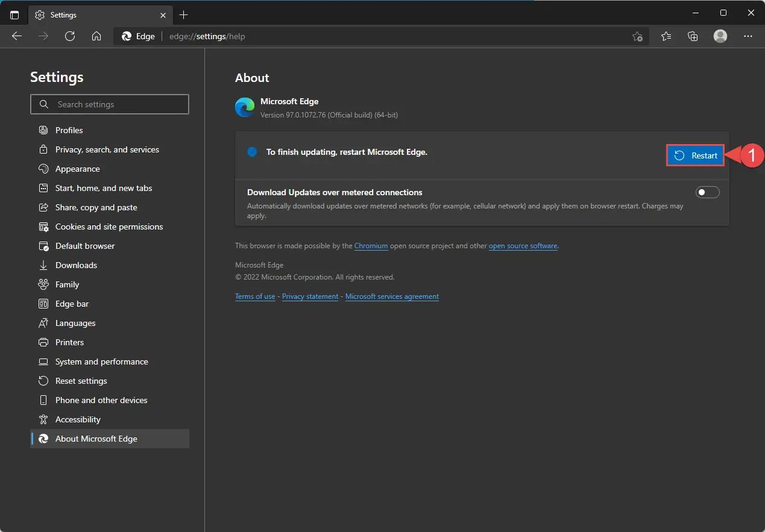
Task: Go to Family settings
Action: 110,284
